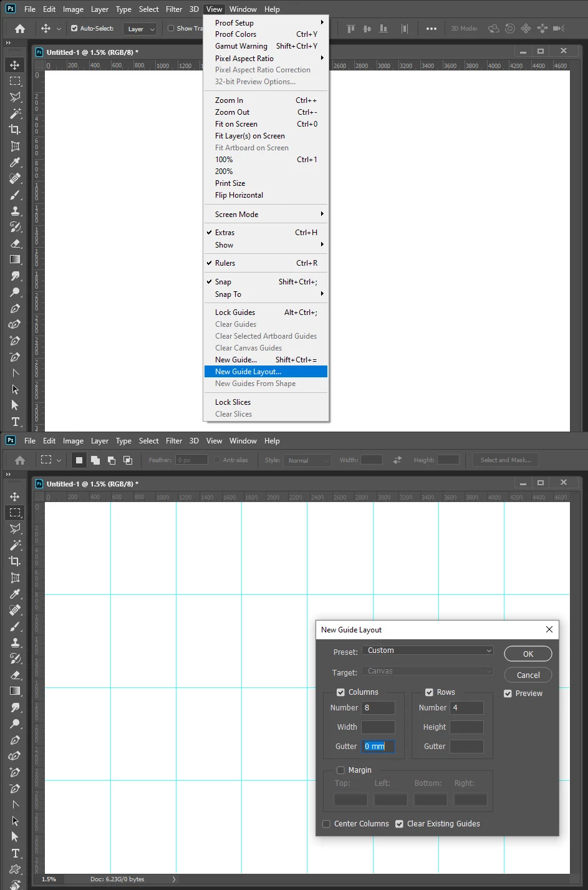The height and width of the screenshot is (890, 588).
Task: Open the Preset Custom dropdown
Action: click(x=428, y=651)
